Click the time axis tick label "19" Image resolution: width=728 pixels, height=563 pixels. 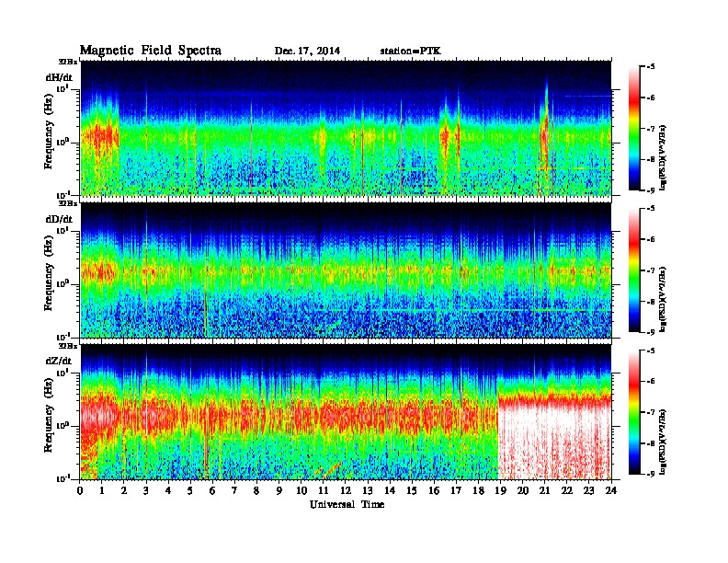(x=500, y=491)
